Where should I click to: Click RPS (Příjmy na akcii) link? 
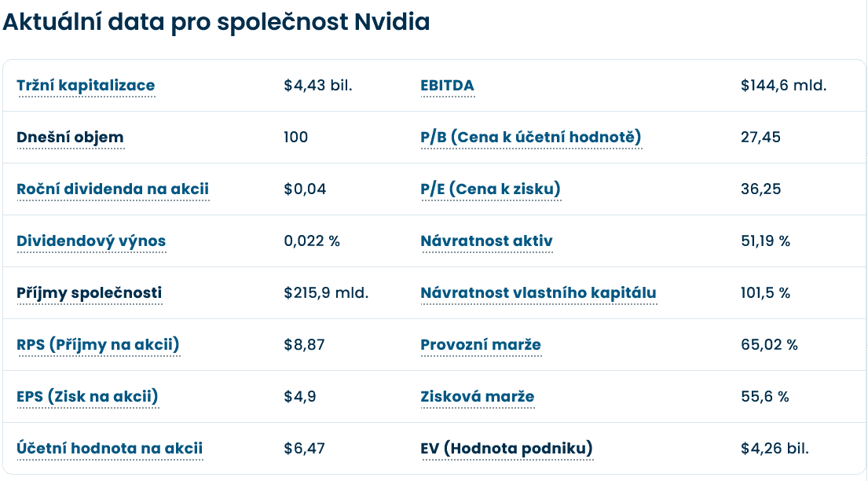(98, 345)
